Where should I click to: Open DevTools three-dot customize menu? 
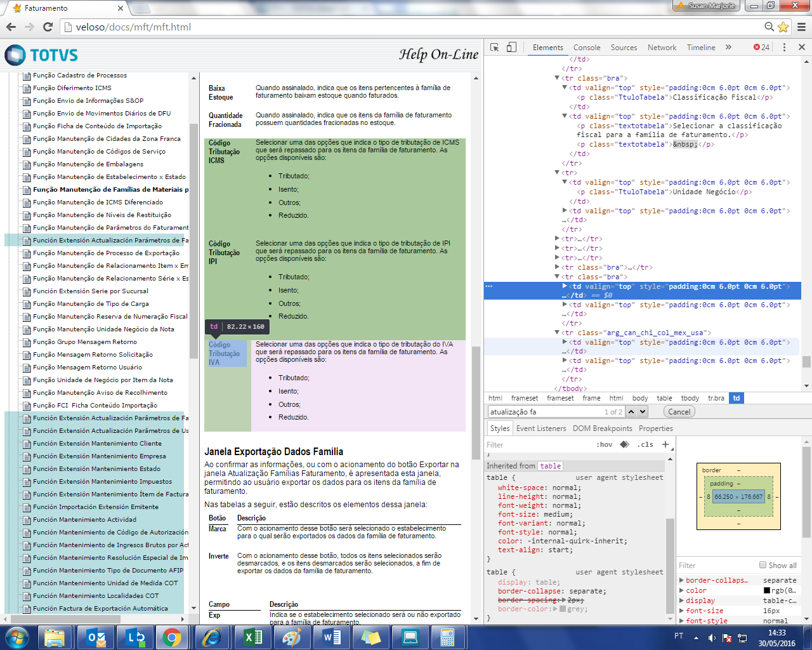784,48
